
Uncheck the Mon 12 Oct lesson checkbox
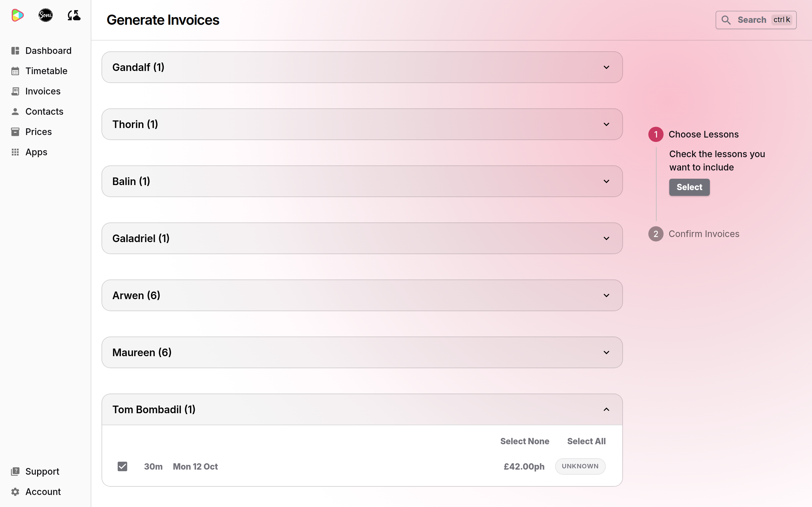coord(122,466)
